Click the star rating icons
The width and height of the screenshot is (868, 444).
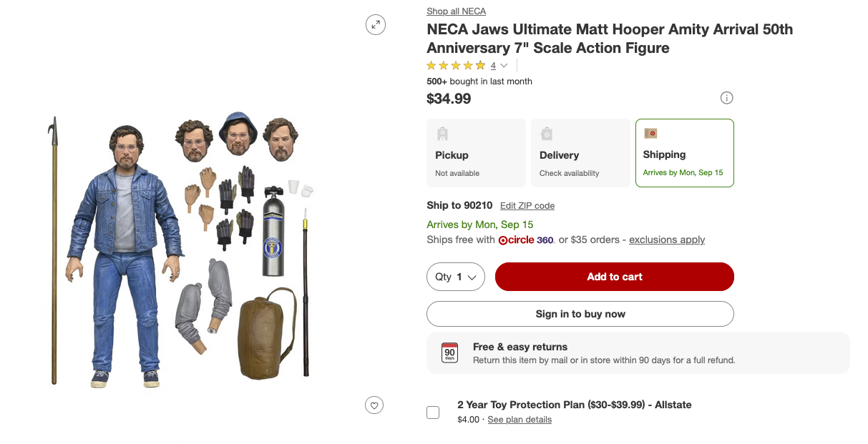pyautogui.click(x=456, y=66)
